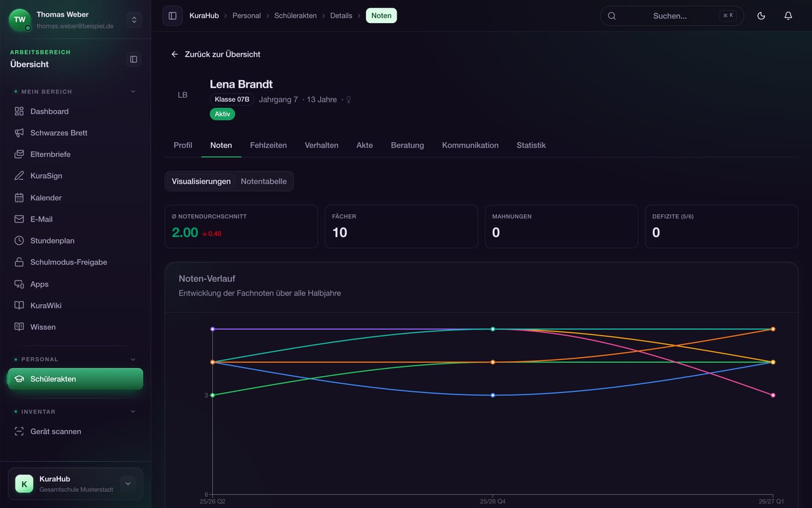Collapse sidebar using the top-bar panel icon

172,16
